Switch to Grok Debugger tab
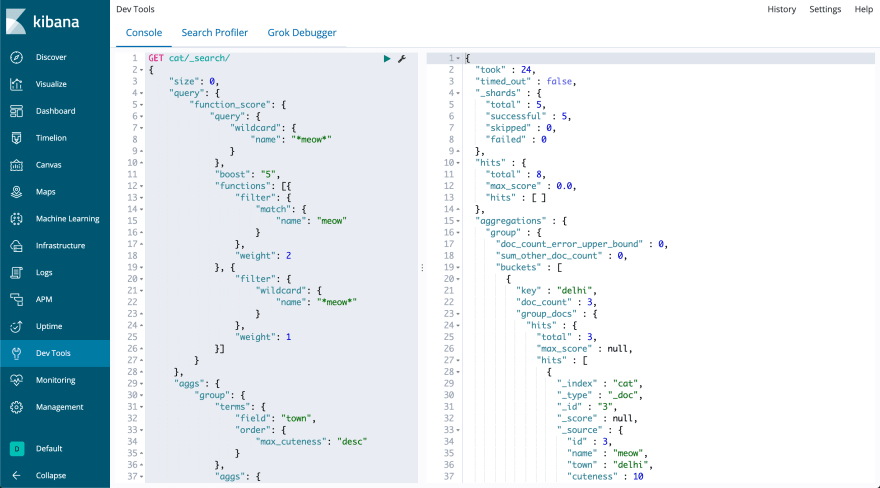Viewport: 880px width, 488px height. coord(302,33)
